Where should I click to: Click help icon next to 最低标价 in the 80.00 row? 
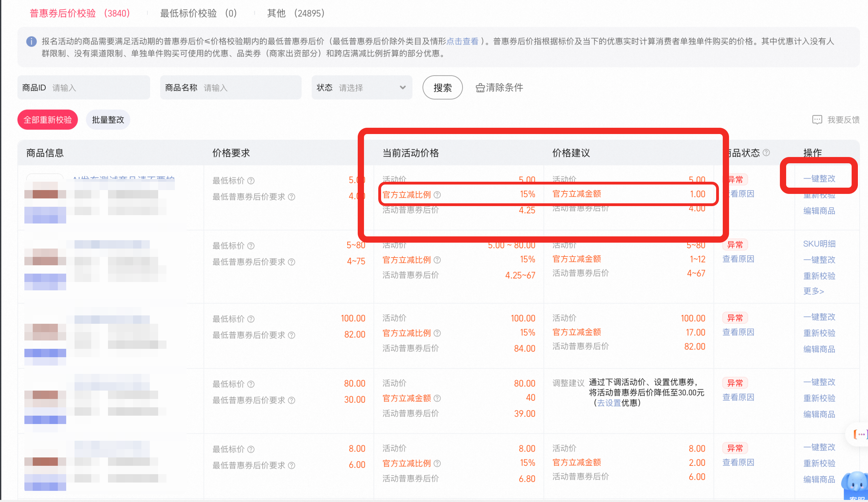(251, 384)
